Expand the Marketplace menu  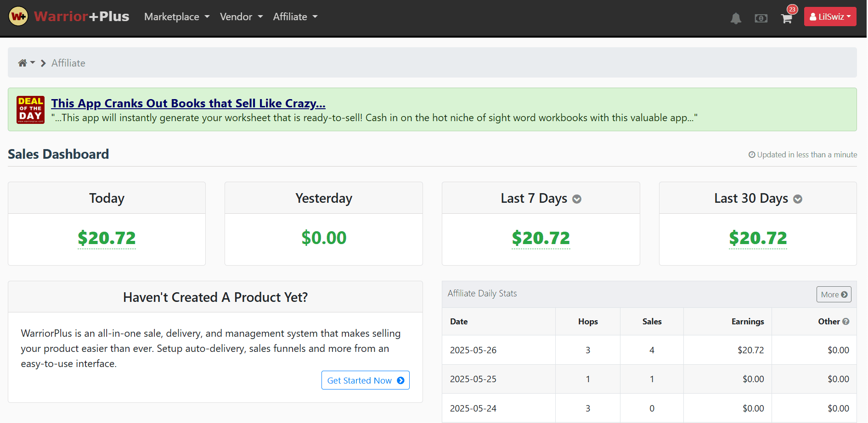[x=177, y=17]
